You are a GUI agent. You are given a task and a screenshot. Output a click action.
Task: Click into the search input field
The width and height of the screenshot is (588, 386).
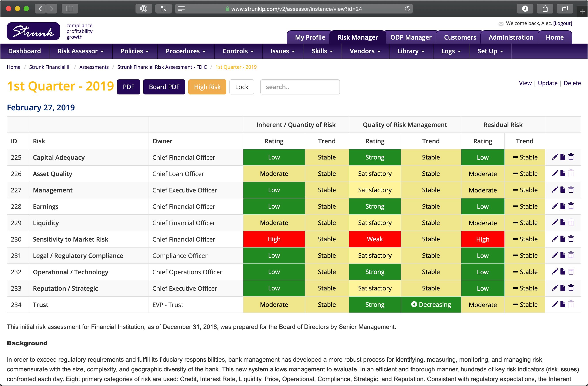coord(300,87)
